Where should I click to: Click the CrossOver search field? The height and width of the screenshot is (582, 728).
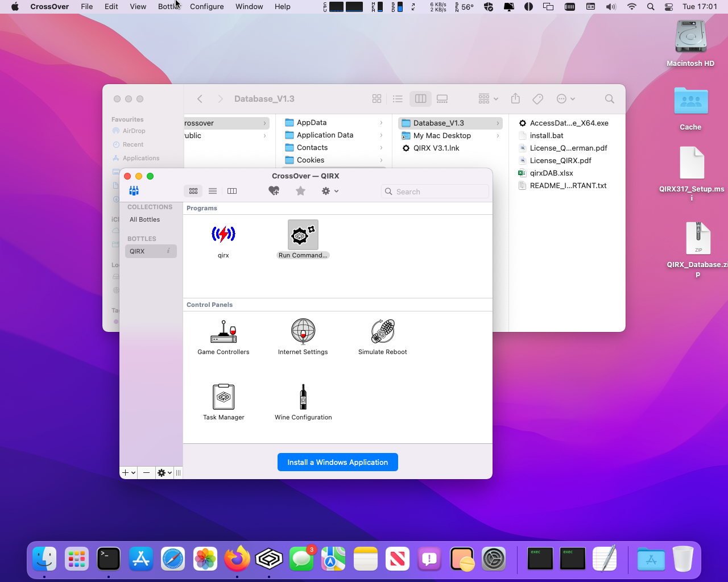coord(435,192)
